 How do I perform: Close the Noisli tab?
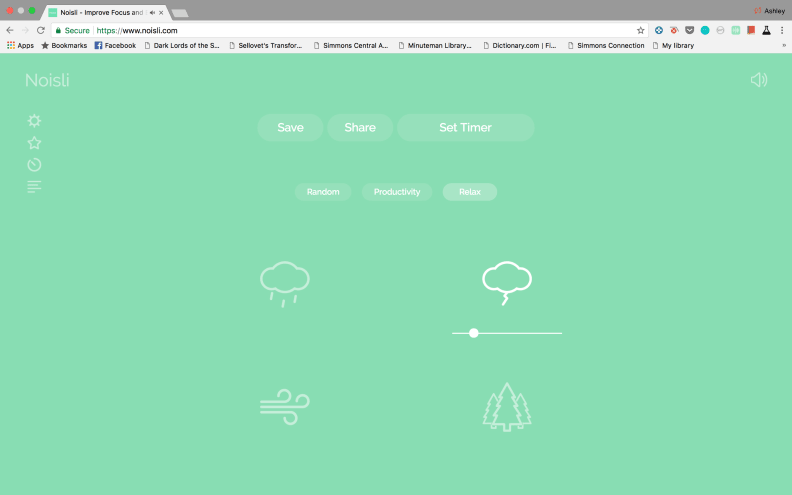161,13
